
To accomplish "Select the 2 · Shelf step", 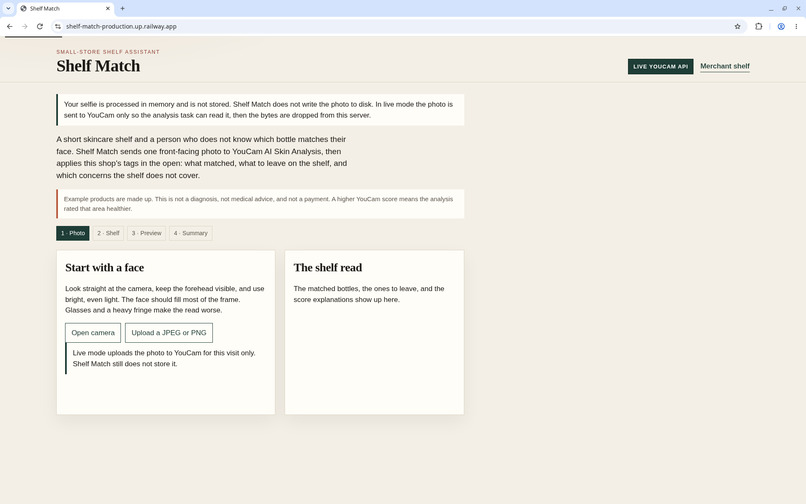I will tap(108, 233).
